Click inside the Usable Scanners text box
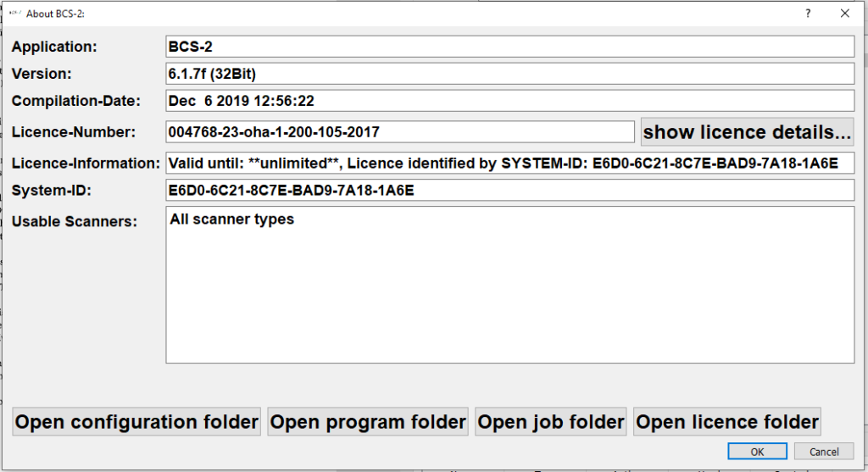The width and height of the screenshot is (868, 472). click(x=509, y=285)
